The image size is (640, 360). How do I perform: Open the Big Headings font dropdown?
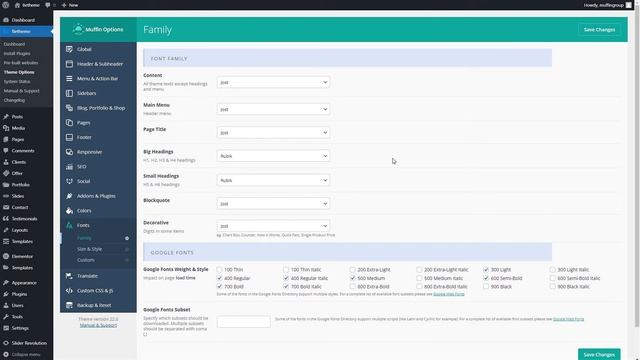273,156
